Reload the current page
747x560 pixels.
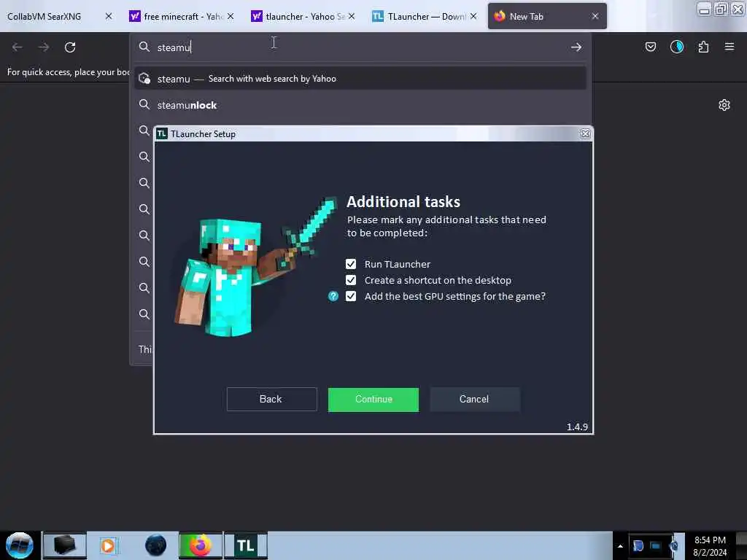(x=70, y=47)
